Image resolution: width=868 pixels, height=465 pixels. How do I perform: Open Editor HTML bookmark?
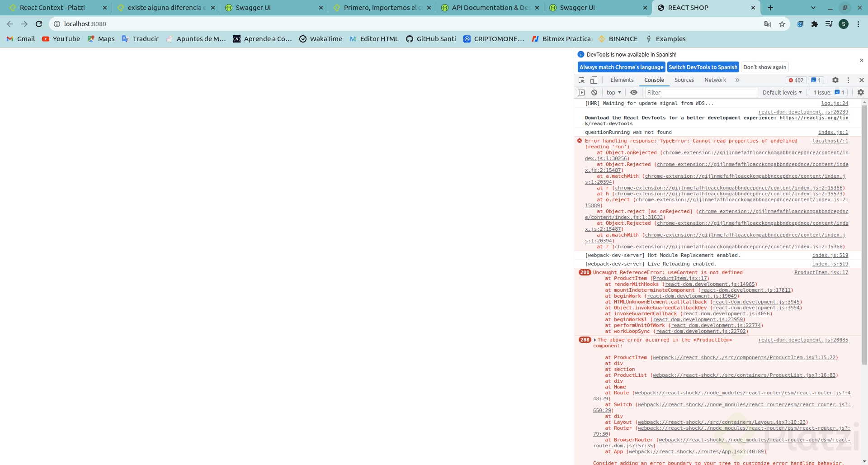click(x=374, y=39)
